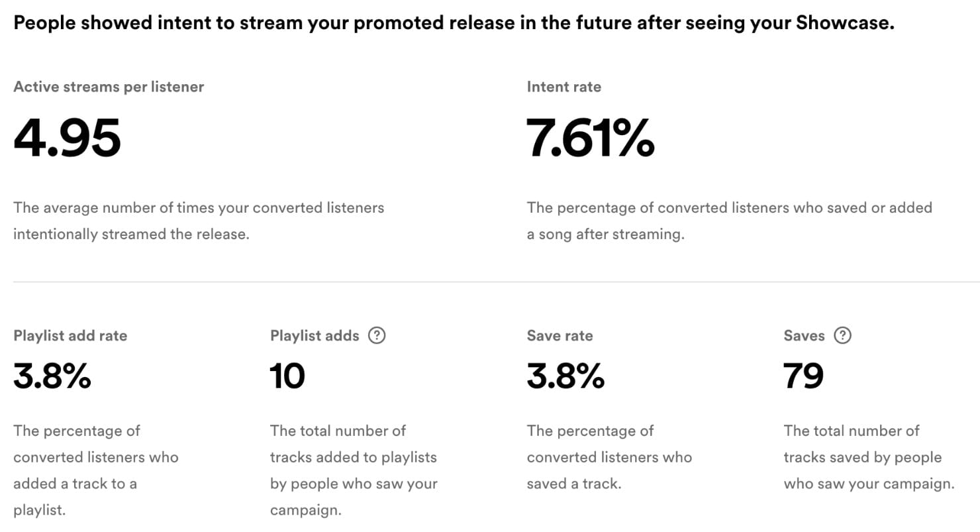This screenshot has height=532, width=980.
Task: Open the Saves help tooltip icon
Action: [x=844, y=336]
